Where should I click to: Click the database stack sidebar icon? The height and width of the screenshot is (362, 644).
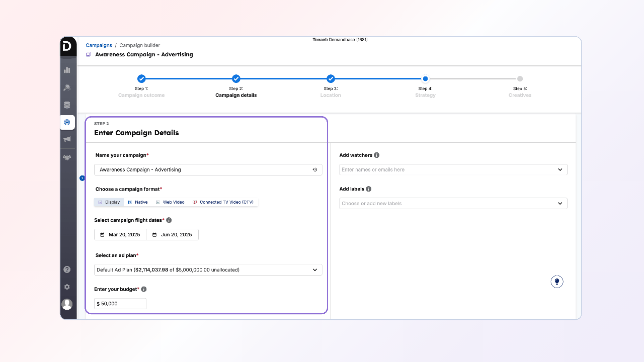click(x=67, y=105)
